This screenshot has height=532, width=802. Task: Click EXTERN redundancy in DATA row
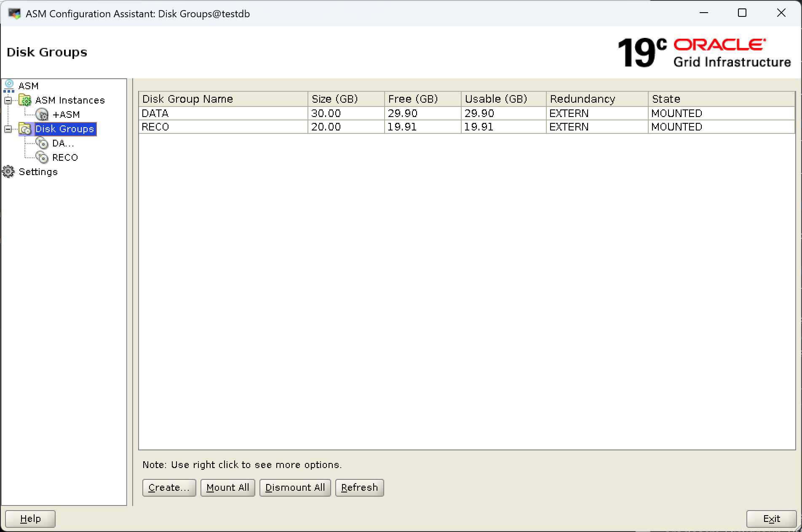[597, 113]
